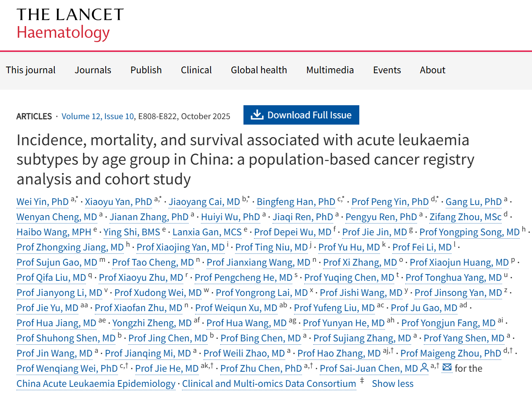Screen dimensions: 532x394
Task: Open the Publish menu
Action: (x=146, y=70)
